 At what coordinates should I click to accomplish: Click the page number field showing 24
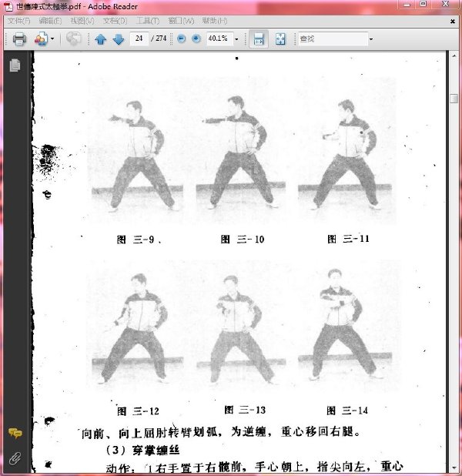pyautogui.click(x=139, y=39)
